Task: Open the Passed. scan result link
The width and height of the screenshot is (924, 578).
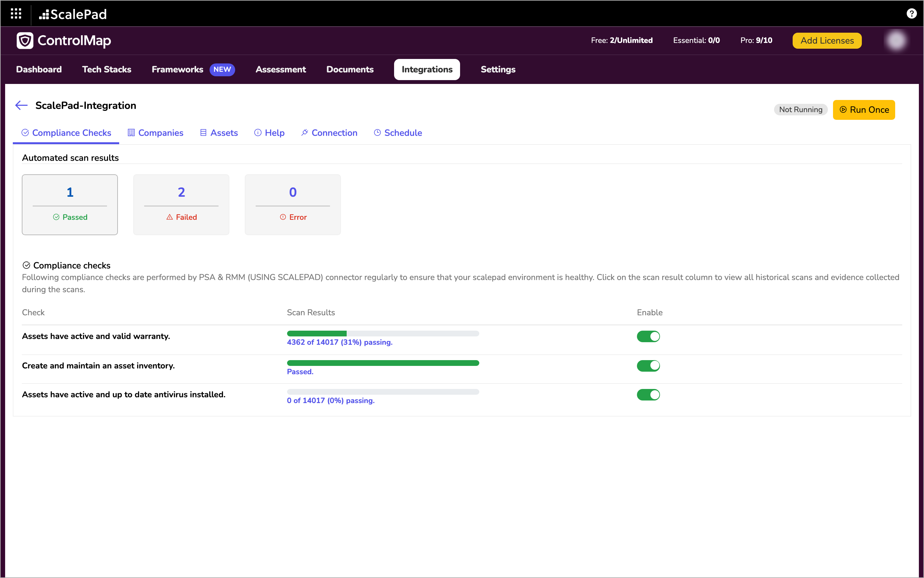Action: 300,372
